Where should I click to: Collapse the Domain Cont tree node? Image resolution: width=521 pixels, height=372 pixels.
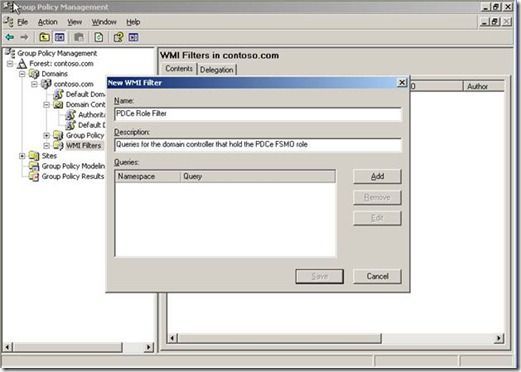47,105
